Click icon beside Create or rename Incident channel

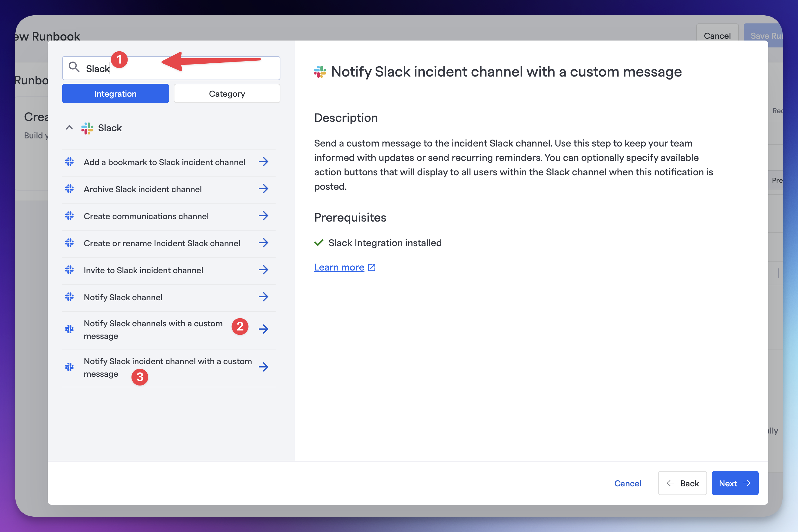click(70, 243)
